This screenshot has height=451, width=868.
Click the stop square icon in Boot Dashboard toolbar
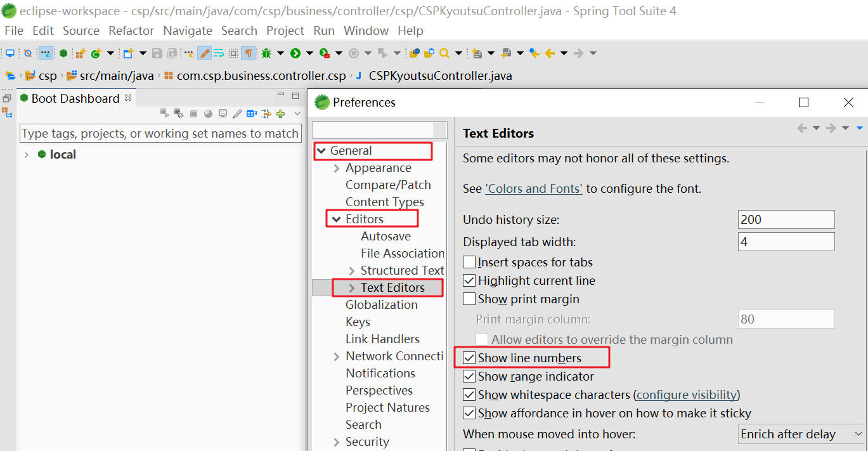tap(193, 114)
